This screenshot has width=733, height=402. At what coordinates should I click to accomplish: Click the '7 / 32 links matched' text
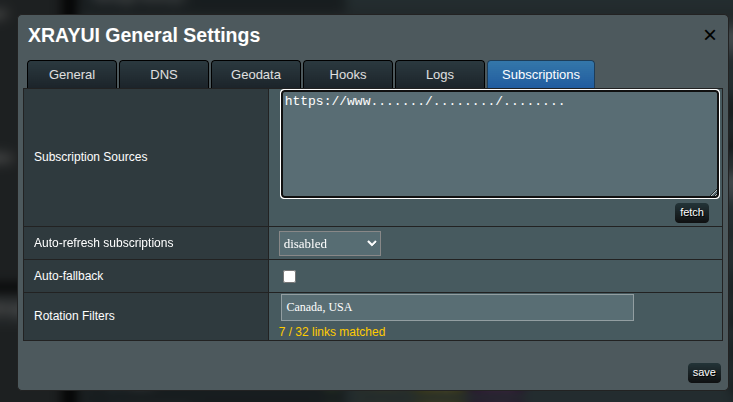tap(332, 332)
